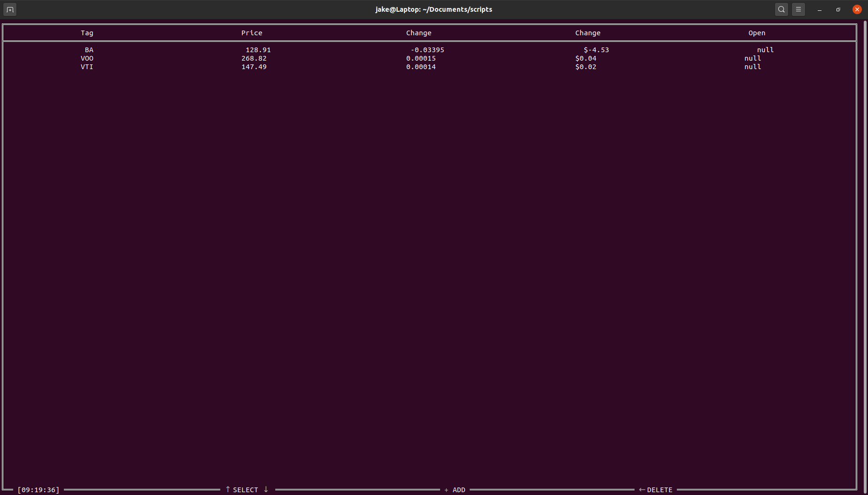Screen dimensions: 868x495
Task: Click the Open column header
Action: [757, 33]
